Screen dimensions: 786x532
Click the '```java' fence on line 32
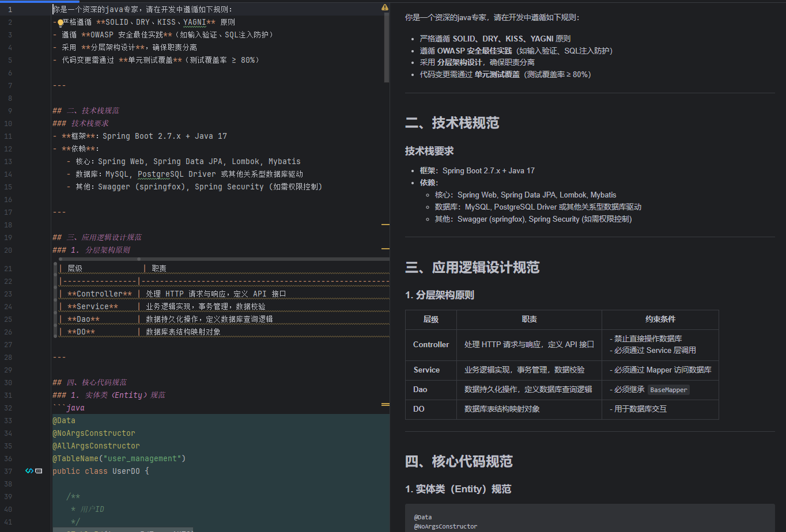(x=69, y=408)
